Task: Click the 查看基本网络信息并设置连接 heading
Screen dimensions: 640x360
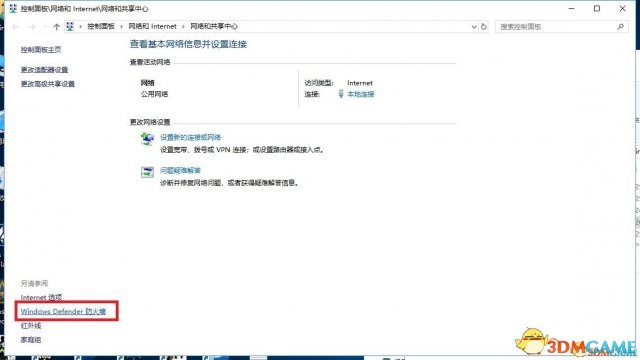Action: pyautogui.click(x=188, y=44)
